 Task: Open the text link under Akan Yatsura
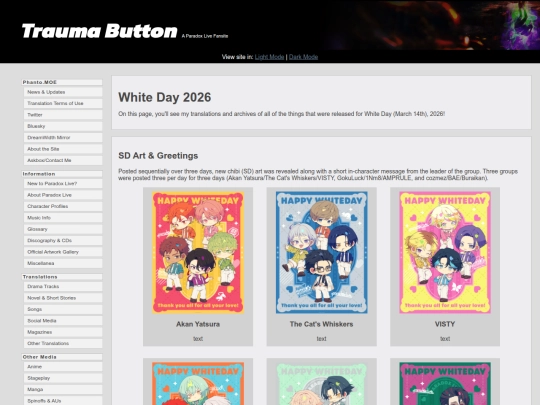[x=198, y=339]
